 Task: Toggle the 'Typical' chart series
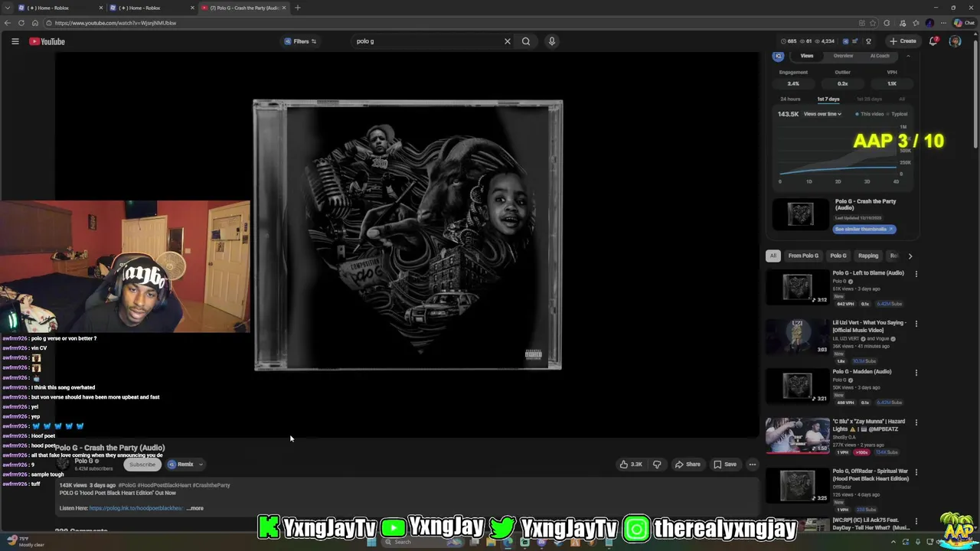[x=897, y=114]
